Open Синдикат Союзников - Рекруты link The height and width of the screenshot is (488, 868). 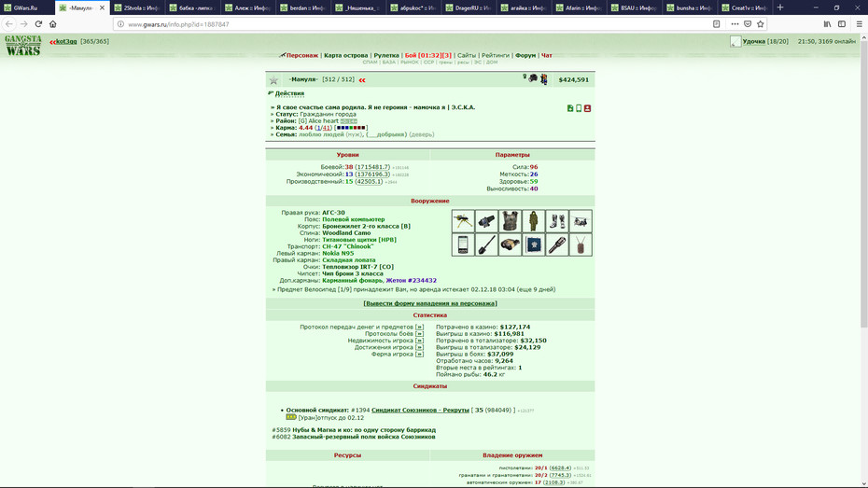(x=420, y=410)
